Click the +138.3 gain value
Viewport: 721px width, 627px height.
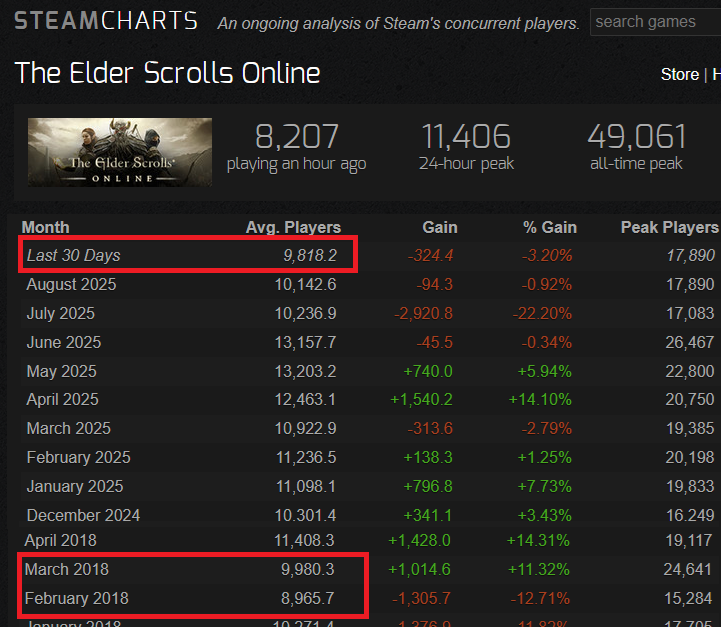click(x=428, y=457)
